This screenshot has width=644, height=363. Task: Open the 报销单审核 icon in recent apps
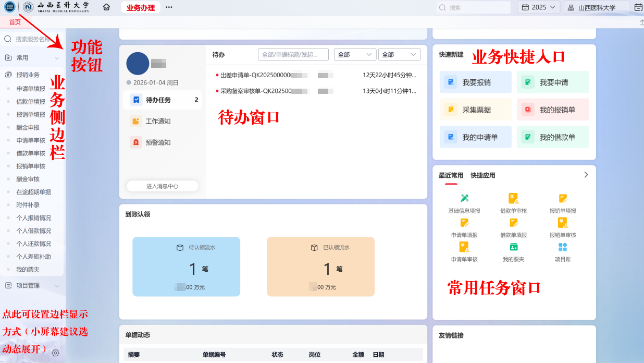coord(563,223)
